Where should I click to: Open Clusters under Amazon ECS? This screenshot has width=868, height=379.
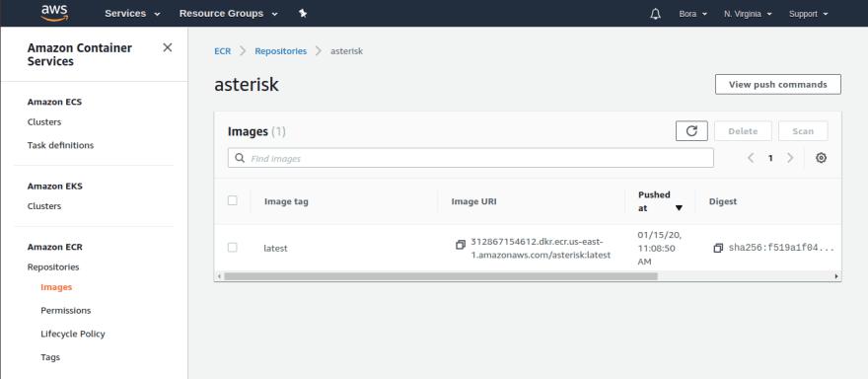(x=44, y=122)
